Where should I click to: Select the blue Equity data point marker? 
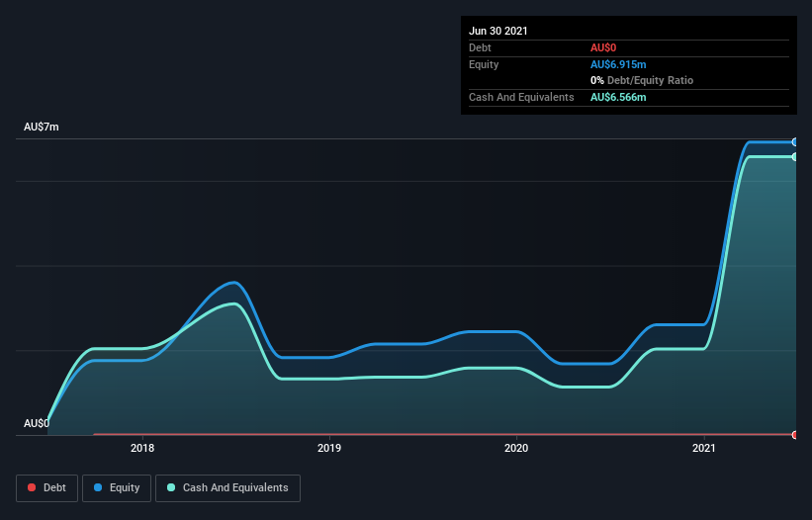[x=795, y=141]
